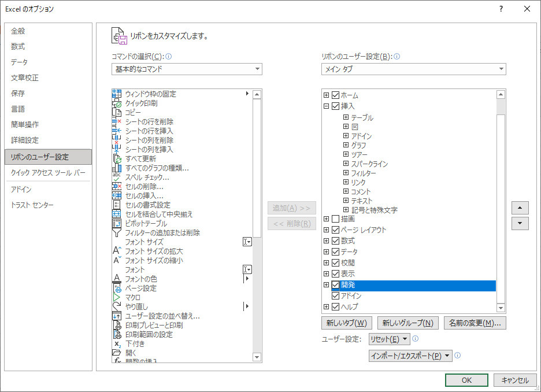Select すべてのグラフの種類 icon
The width and height of the screenshot is (541, 392).
coord(117,168)
